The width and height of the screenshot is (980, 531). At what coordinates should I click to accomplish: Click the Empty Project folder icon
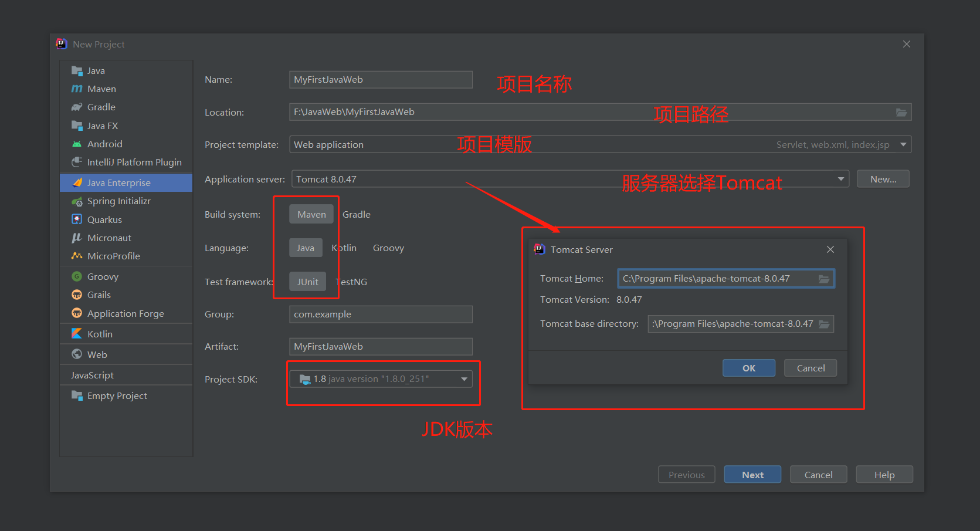coord(77,395)
